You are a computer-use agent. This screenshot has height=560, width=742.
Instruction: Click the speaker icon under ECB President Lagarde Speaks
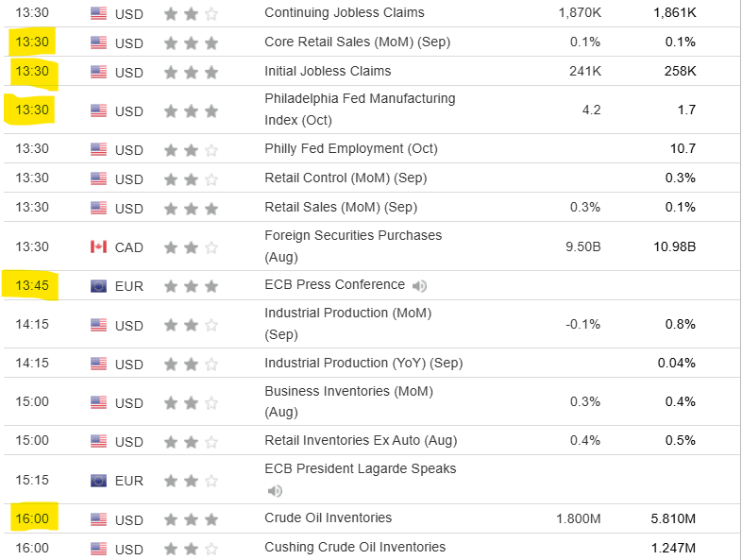point(275,491)
